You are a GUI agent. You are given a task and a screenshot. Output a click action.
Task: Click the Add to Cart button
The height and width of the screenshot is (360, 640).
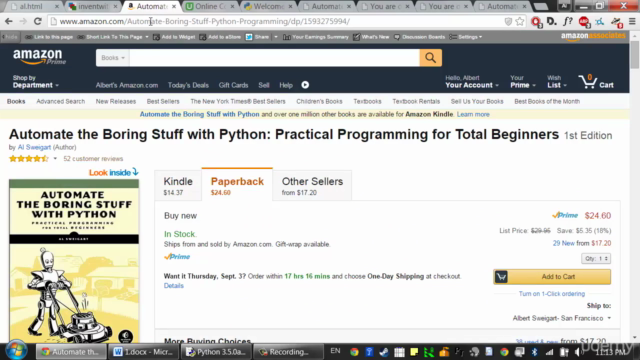pyautogui.click(x=552, y=277)
